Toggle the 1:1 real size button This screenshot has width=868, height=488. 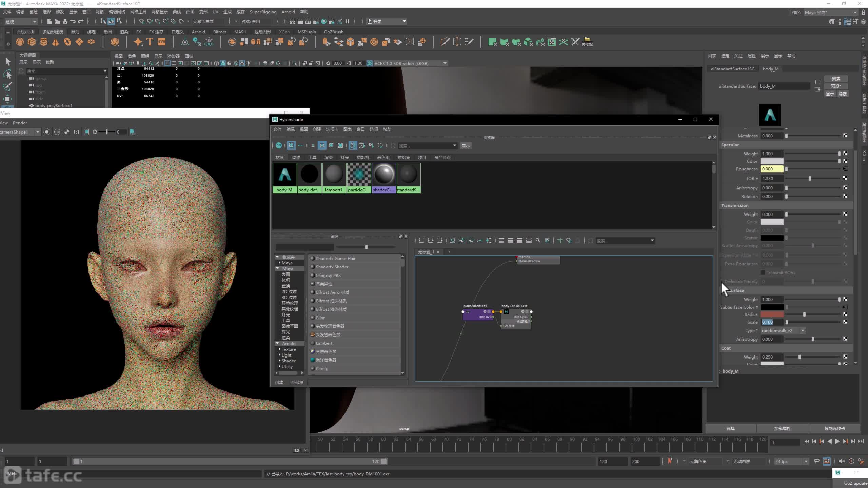click(76, 132)
